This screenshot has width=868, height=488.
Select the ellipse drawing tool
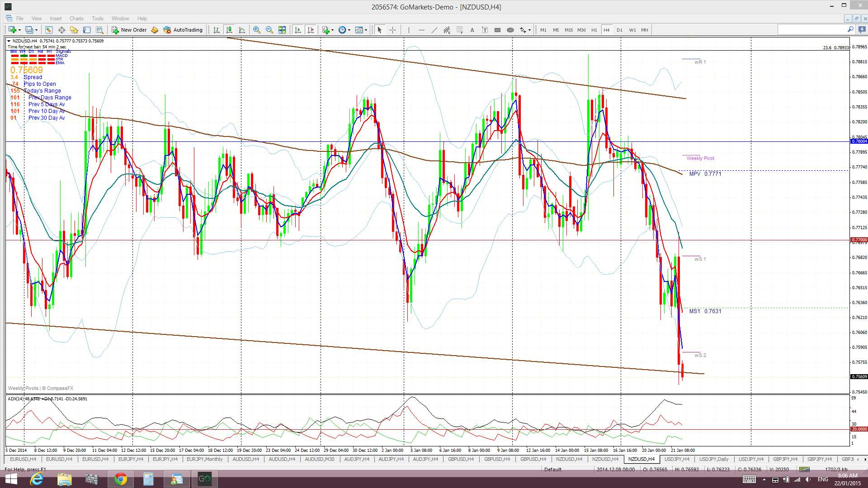[510, 30]
